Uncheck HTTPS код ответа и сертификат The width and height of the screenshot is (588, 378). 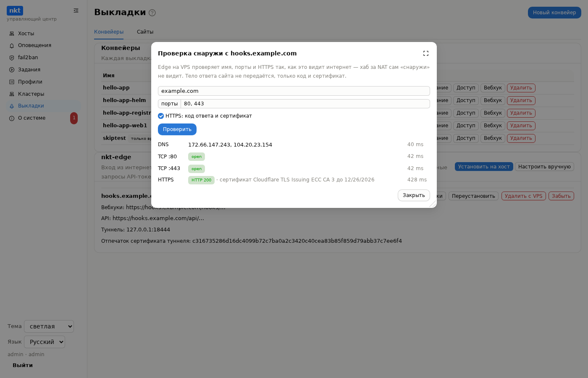pyautogui.click(x=161, y=116)
